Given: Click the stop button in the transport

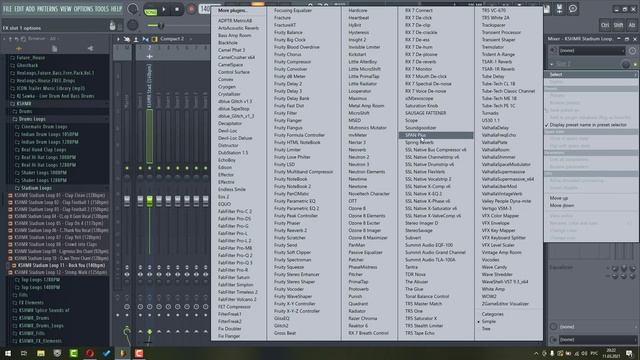Looking at the screenshot, I should point(177,9).
